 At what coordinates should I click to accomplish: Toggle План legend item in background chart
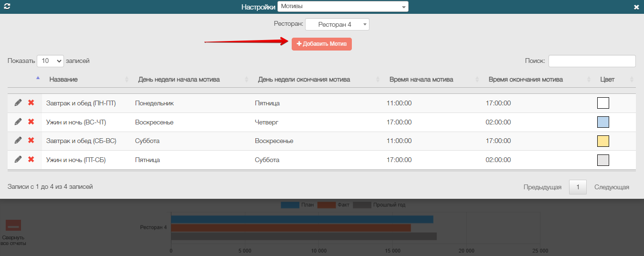297,205
